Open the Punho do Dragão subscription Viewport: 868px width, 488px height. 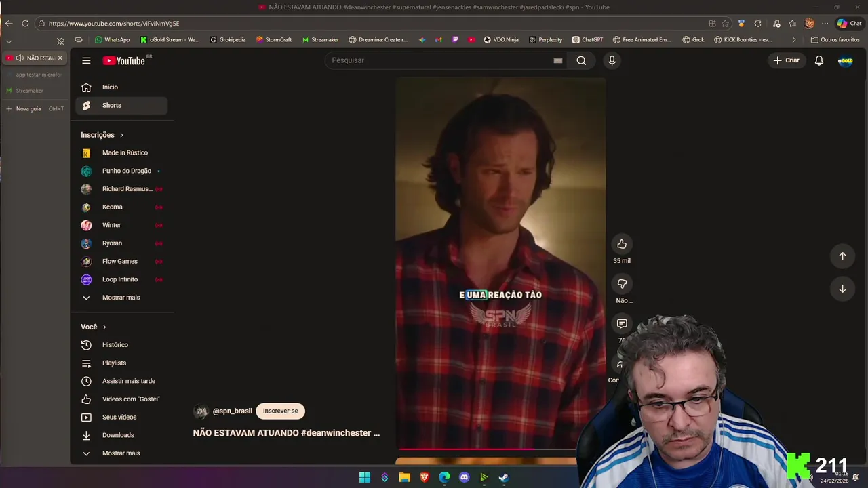coord(122,171)
